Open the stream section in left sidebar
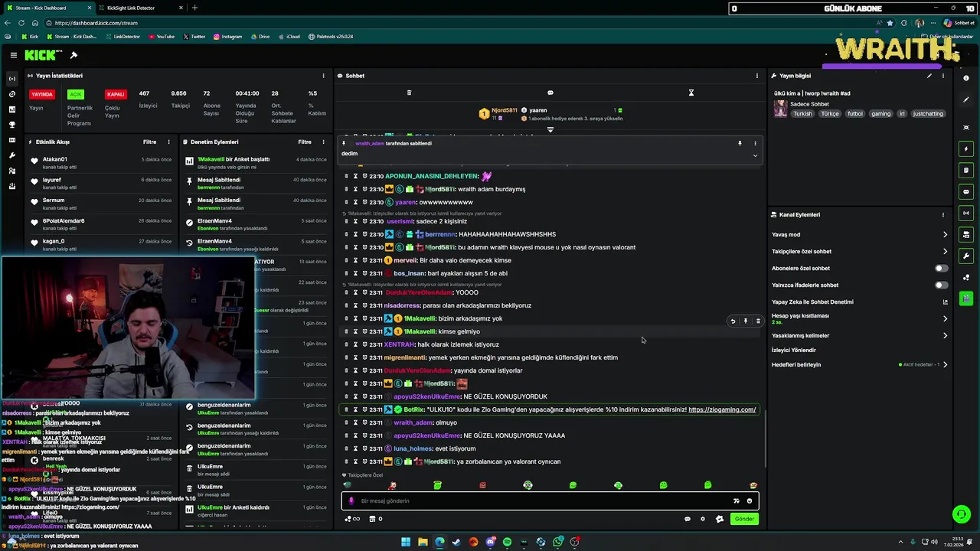980x551 pixels. [x=11, y=79]
